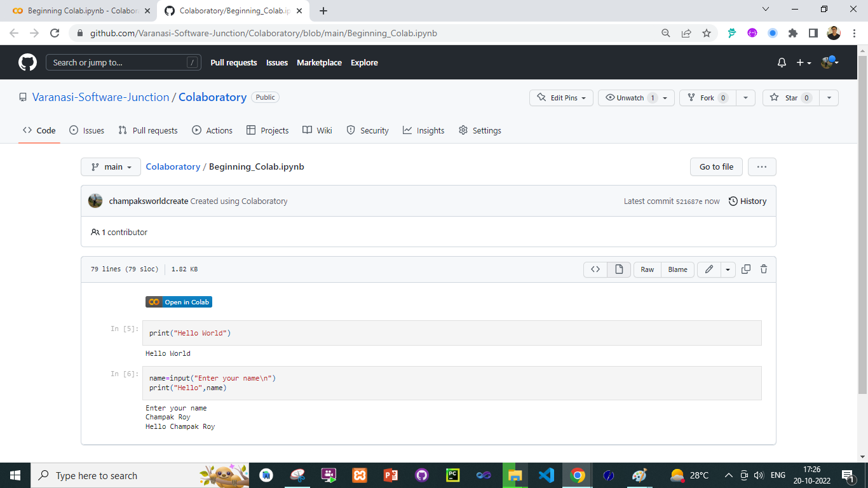Open the Chrome extensions puzzle icon

coord(792,33)
